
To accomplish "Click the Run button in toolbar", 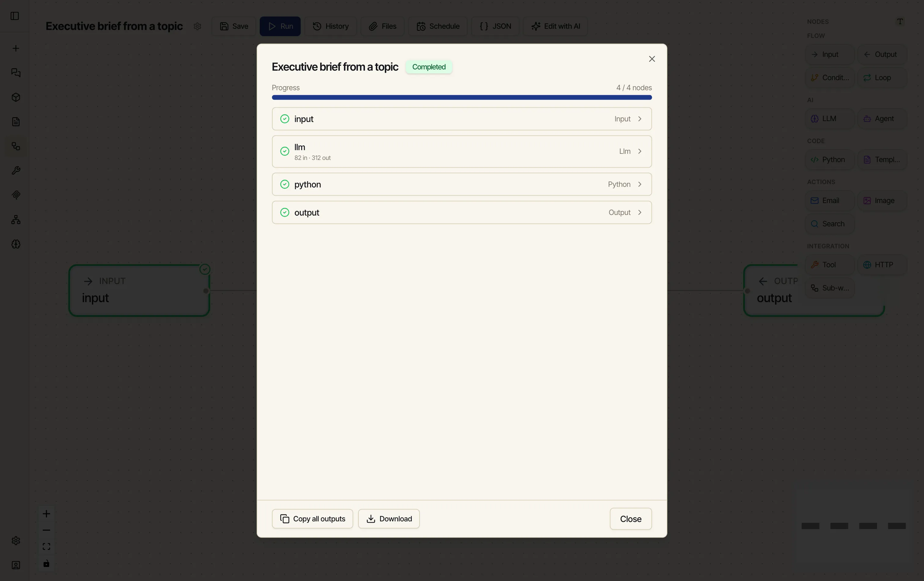I will 280,26.
